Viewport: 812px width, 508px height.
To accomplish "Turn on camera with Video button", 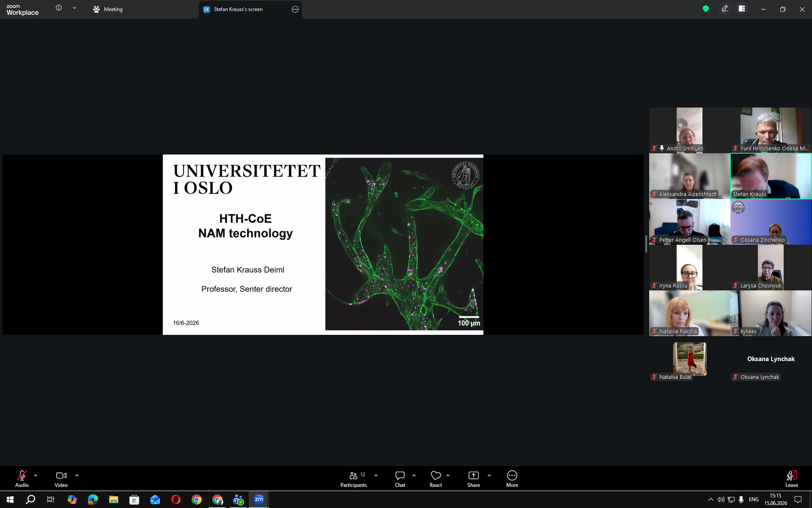I will point(61,479).
